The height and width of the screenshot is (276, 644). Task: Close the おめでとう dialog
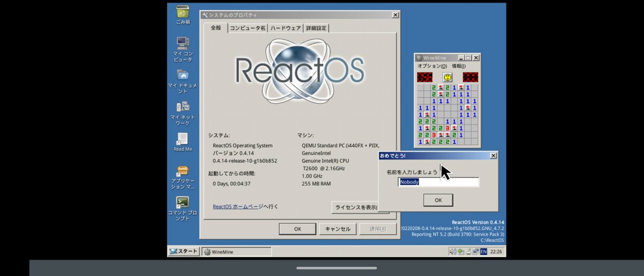click(x=493, y=156)
